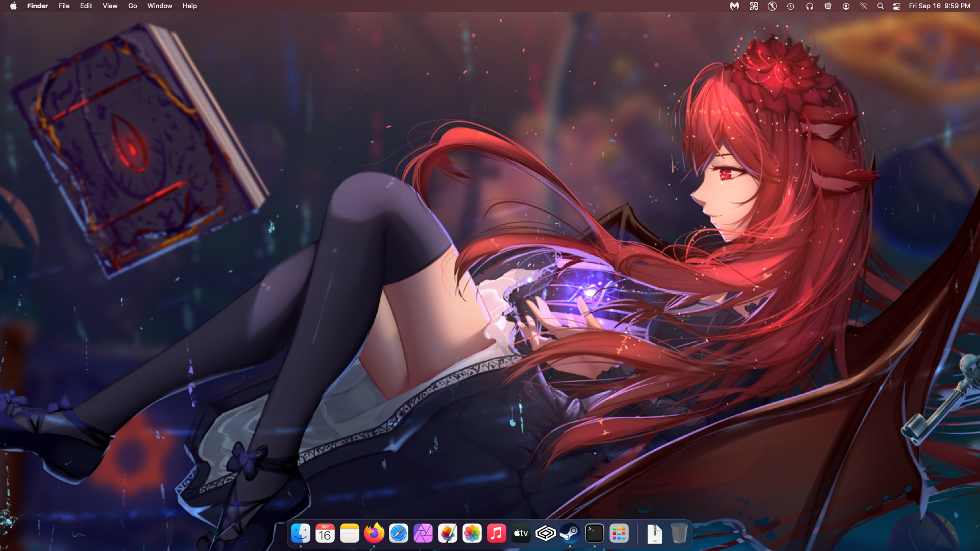Open Launchpad from the Dock

point(619,534)
